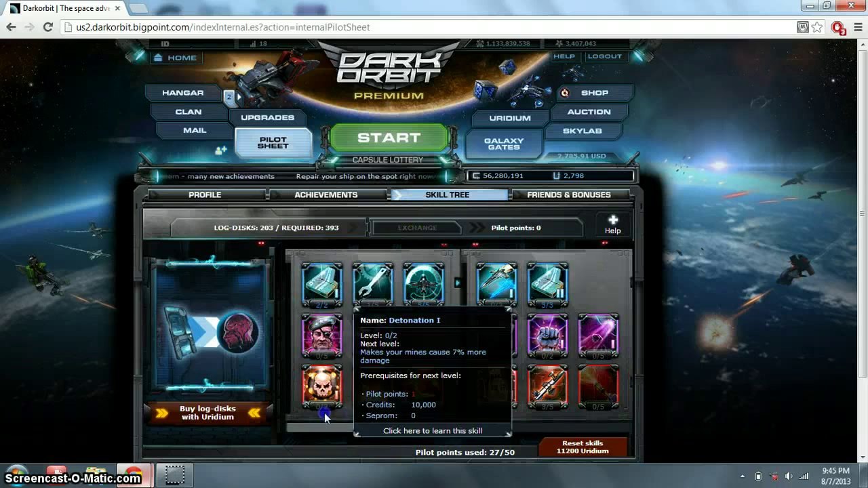This screenshot has width=868, height=488.
Task: Open the Capsule Lottery
Action: [x=388, y=160]
